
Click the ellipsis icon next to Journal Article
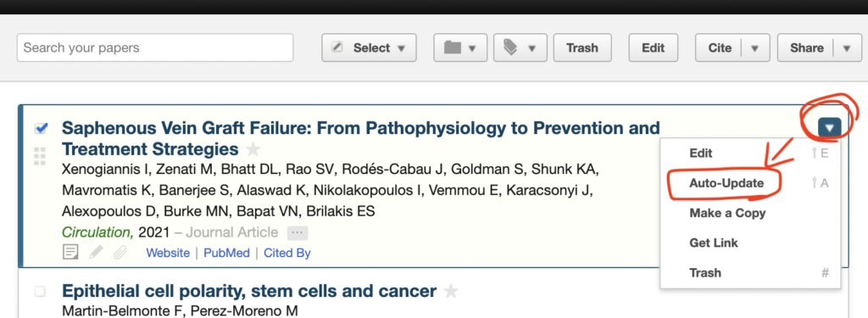pyautogui.click(x=298, y=232)
